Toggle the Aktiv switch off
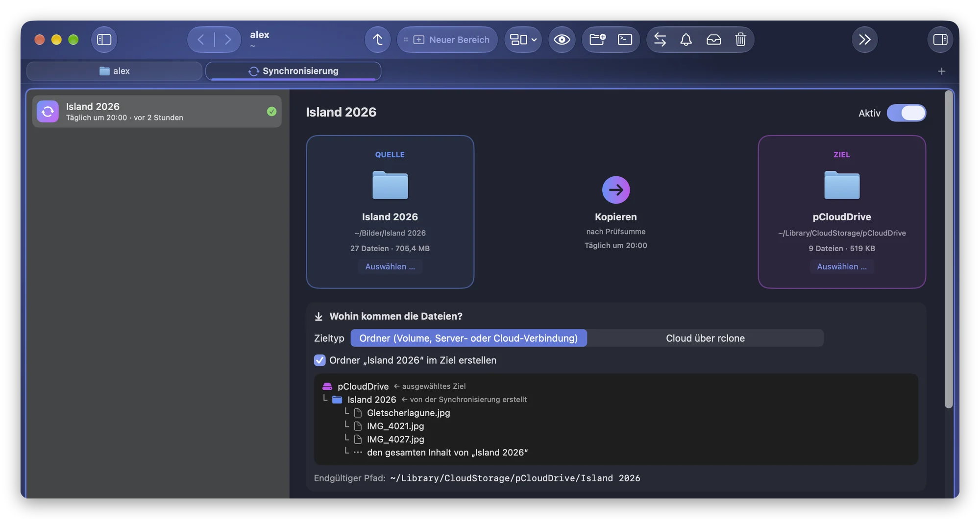Image resolution: width=980 pixels, height=519 pixels. 906,113
